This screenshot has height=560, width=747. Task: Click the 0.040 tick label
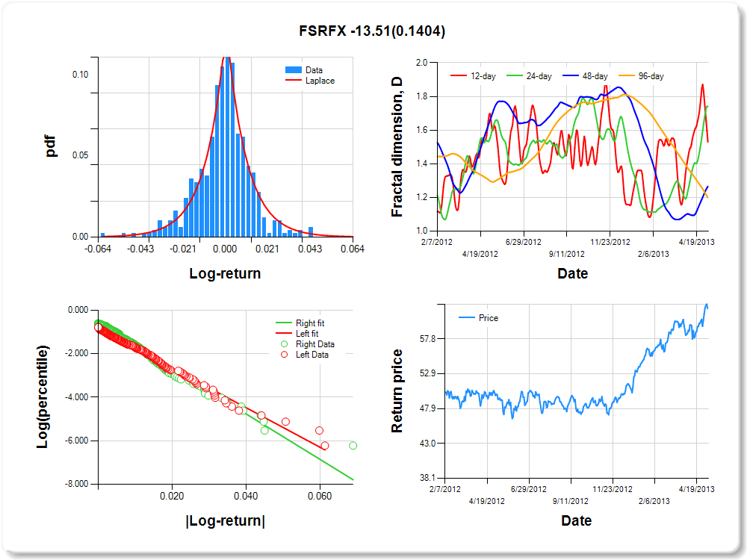[246, 497]
